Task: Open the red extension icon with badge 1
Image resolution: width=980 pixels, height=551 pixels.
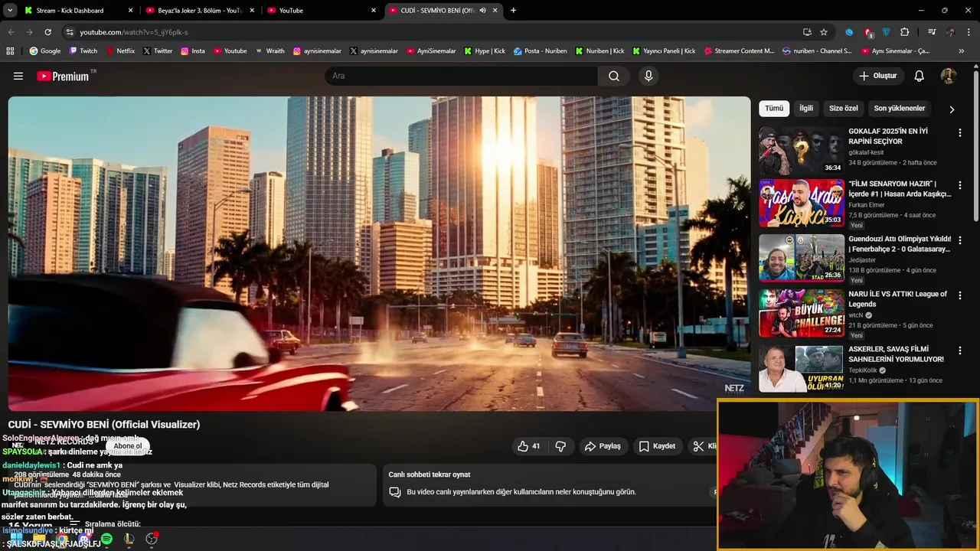Action: click(x=868, y=32)
